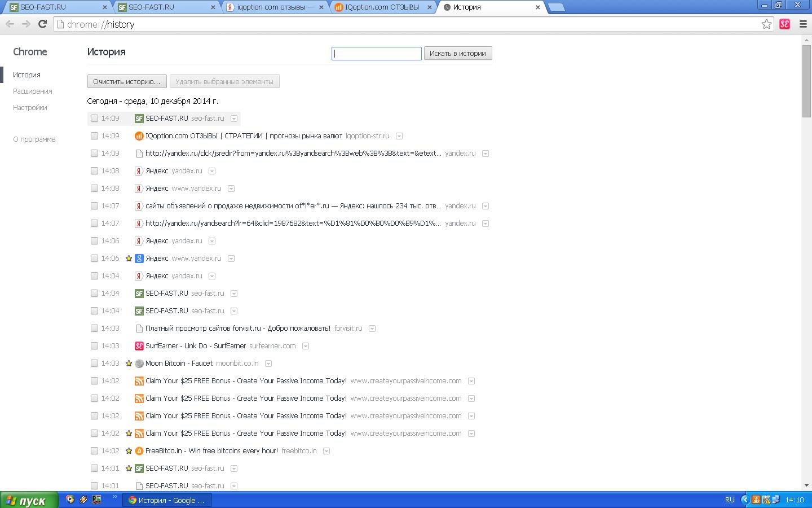Click the Windows Media Player quick launch icon
Screen dimensions: 812x508
[70, 500]
